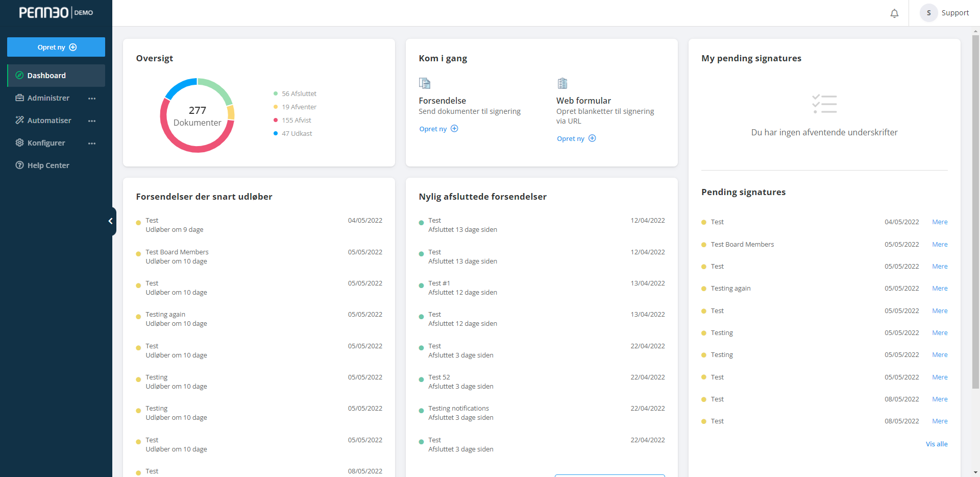The height and width of the screenshot is (477, 980).
Task: Click the Konfigurer gear icon
Action: (19, 142)
